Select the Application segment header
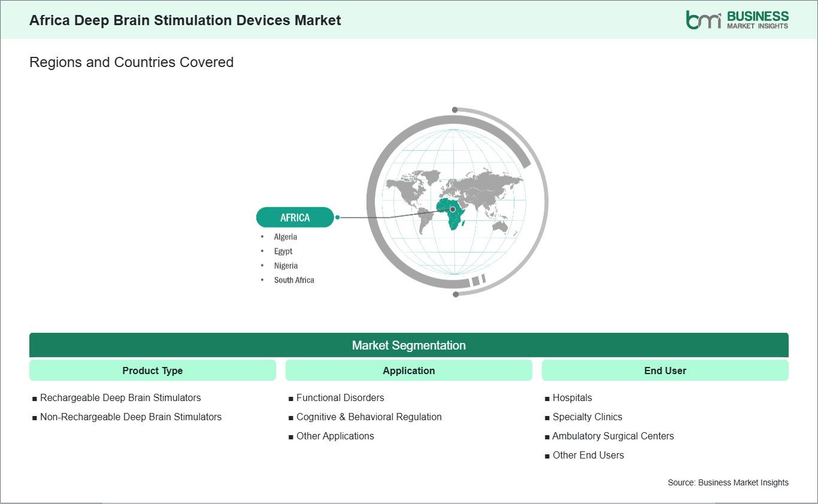Viewport: 818px width, 504px height. (409, 371)
